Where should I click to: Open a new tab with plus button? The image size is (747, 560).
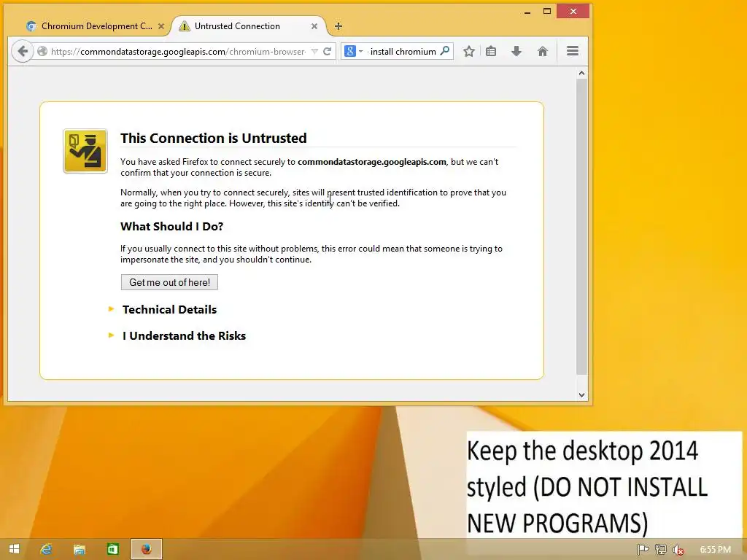(338, 26)
